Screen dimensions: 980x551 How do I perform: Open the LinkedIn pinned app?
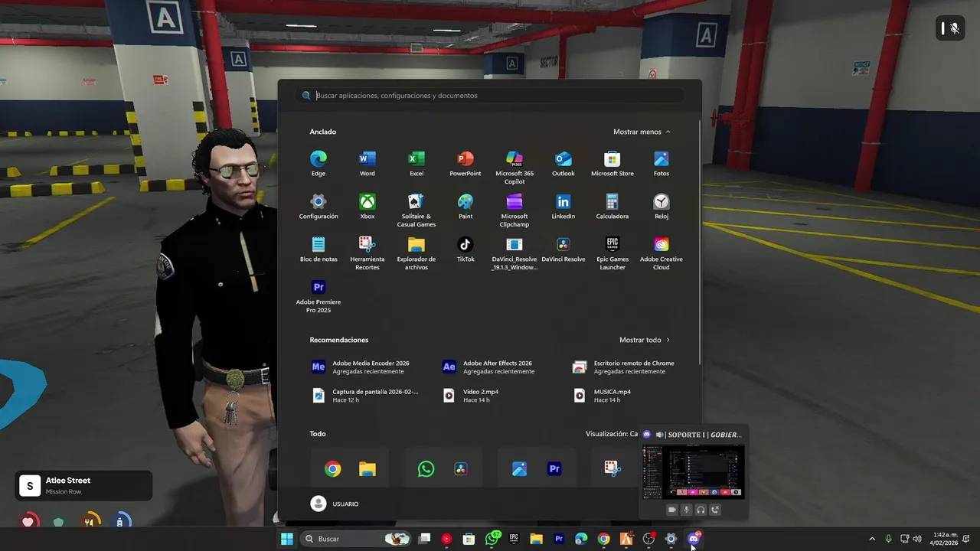563,207
